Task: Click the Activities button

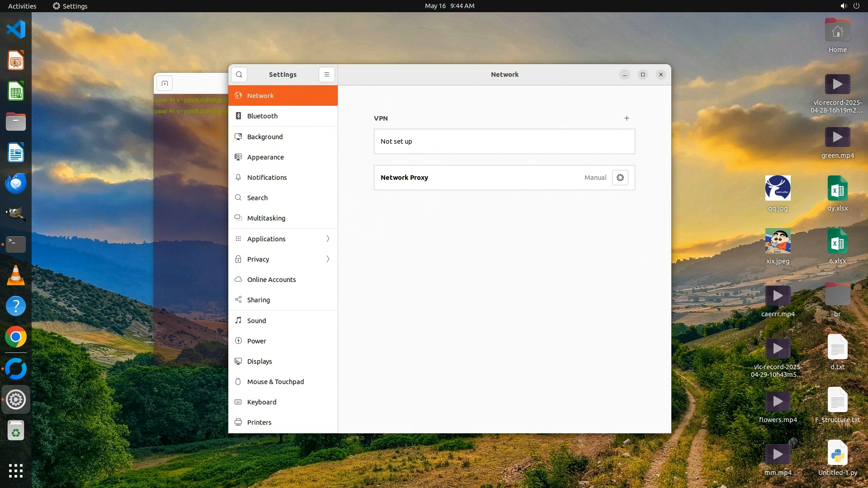Action: coord(22,6)
